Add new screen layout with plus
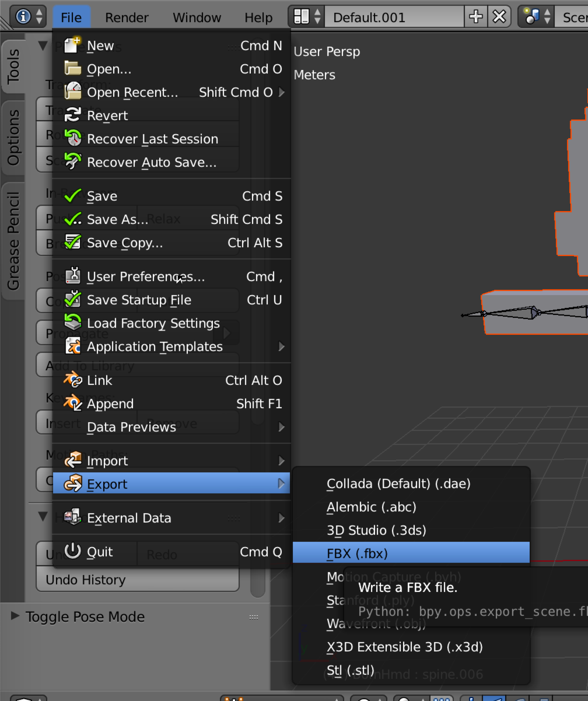This screenshot has width=588, height=701. click(x=475, y=16)
